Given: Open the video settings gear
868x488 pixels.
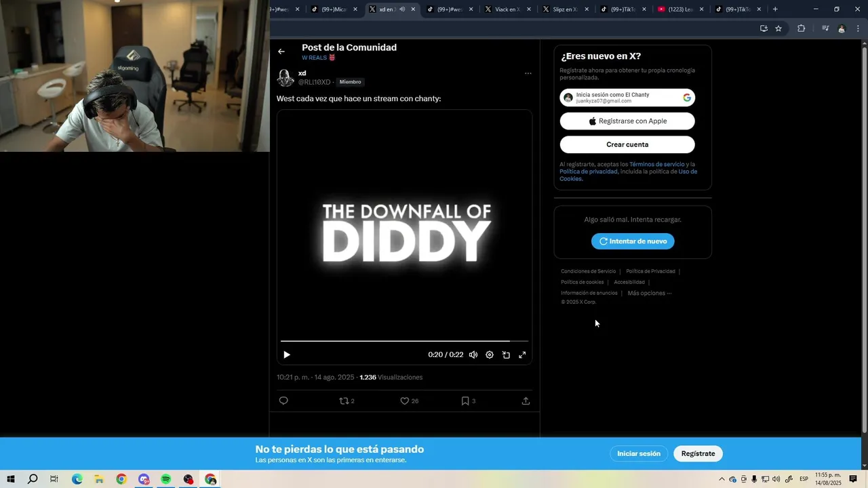Looking at the screenshot, I should point(490,354).
